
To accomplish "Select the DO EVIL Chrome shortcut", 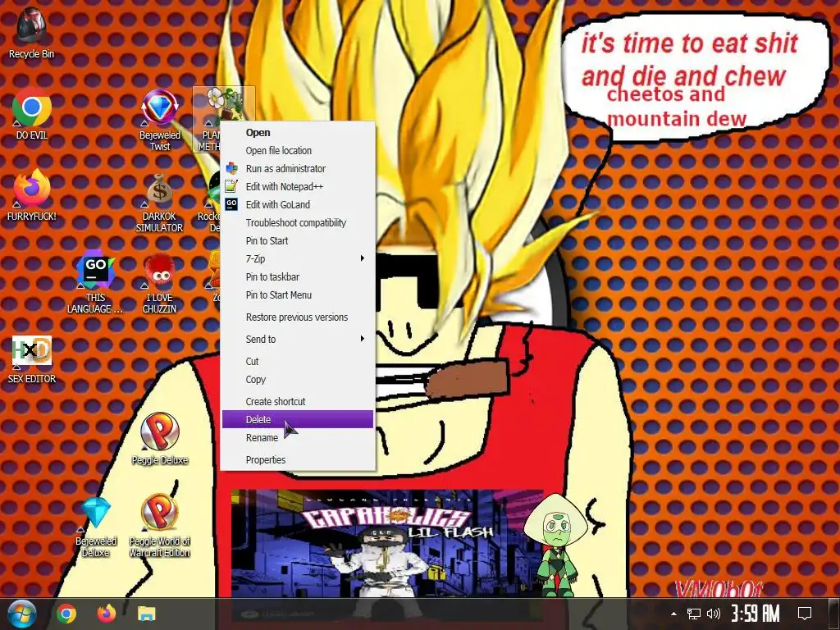I will [x=32, y=113].
